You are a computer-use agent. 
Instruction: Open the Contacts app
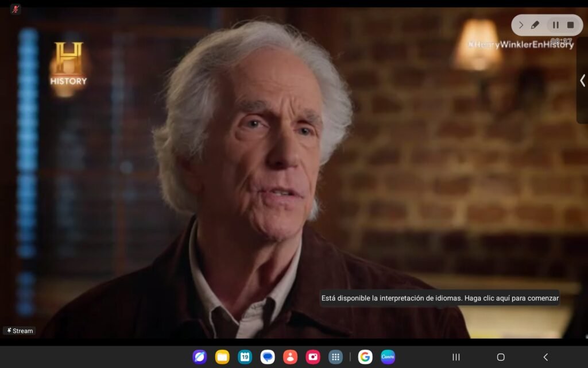pyautogui.click(x=290, y=357)
